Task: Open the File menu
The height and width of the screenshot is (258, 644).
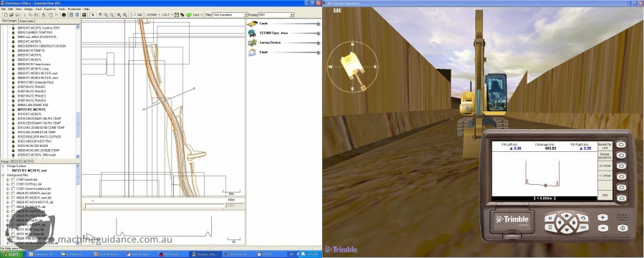Action: [4, 9]
